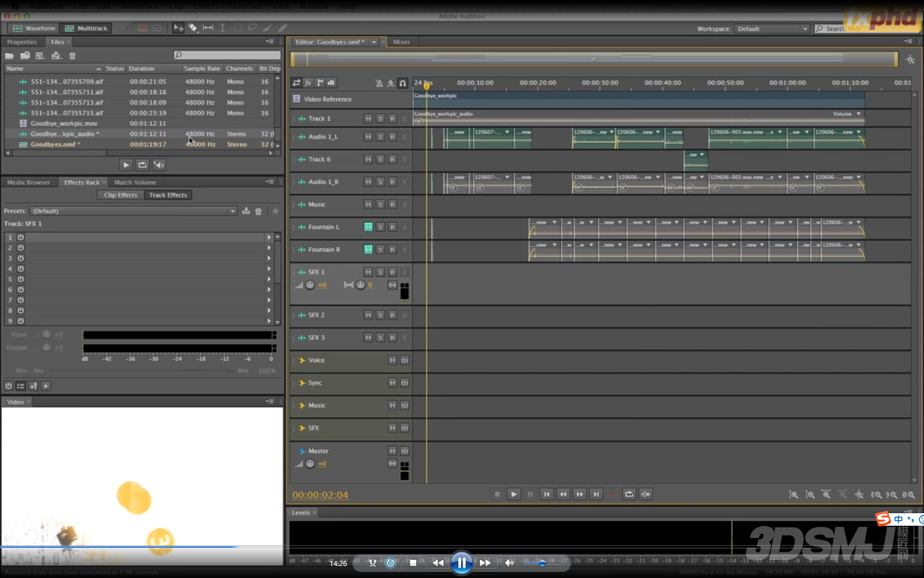This screenshot has height=578, width=924.
Task: Click the Clip Effects button
Action: tap(120, 195)
